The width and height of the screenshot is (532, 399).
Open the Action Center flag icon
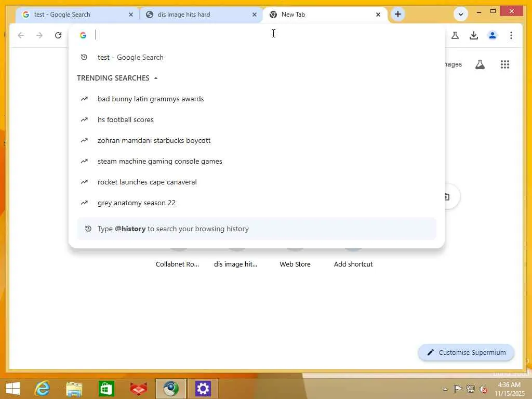(458, 389)
